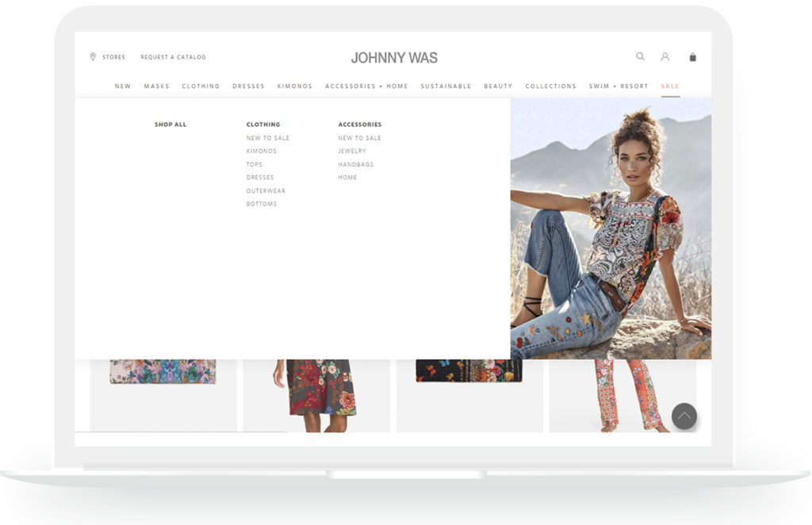The image size is (812, 525).
Task: Click the search magnifier icon
Action: coord(640,57)
